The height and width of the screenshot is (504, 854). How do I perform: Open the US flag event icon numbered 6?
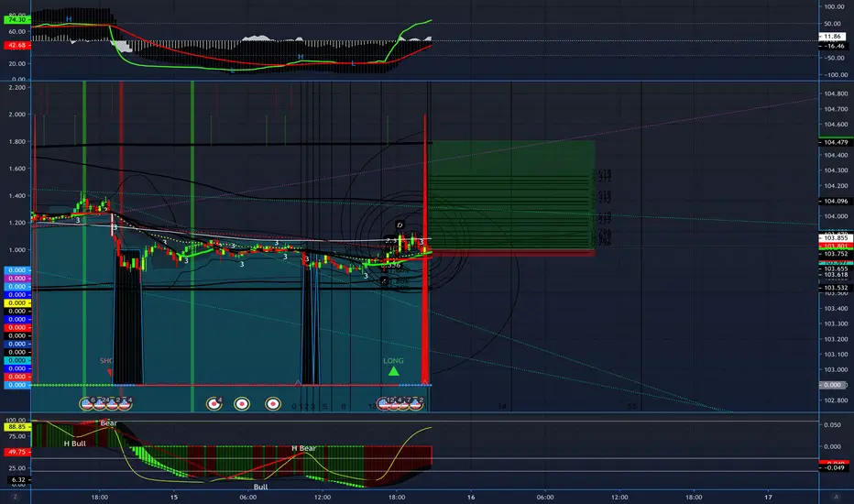87,403
